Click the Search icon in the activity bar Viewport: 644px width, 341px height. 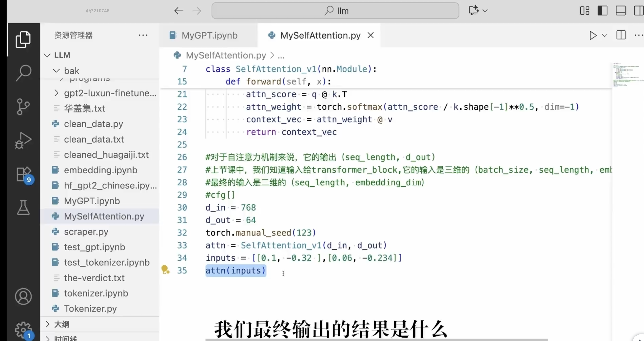23,73
